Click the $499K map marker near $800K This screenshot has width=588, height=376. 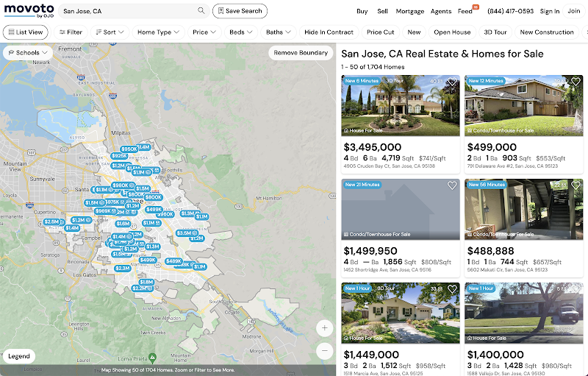(154, 210)
